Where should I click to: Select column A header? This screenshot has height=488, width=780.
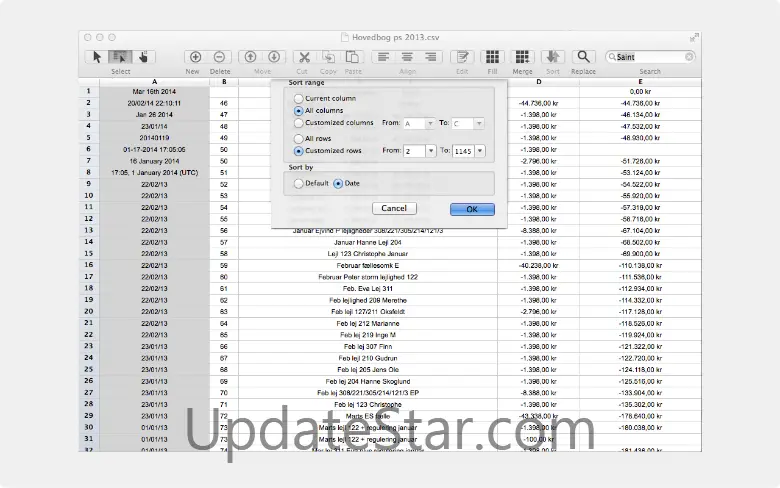[154, 82]
